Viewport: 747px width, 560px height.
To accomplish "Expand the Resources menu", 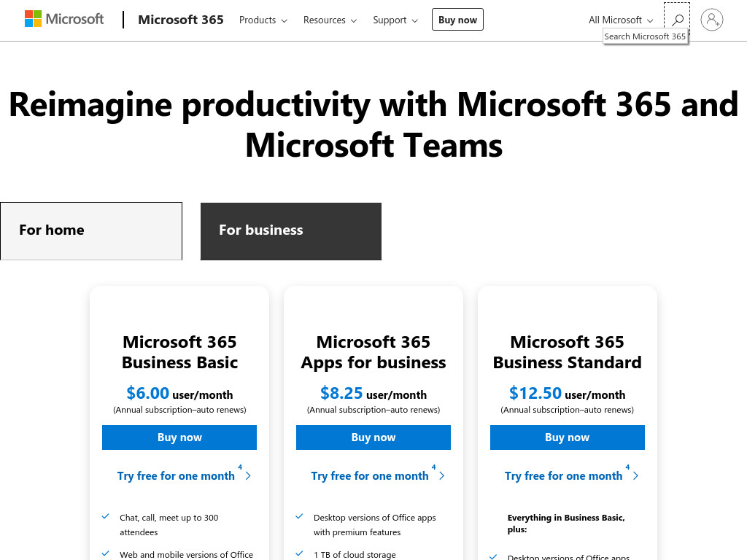I will (330, 20).
